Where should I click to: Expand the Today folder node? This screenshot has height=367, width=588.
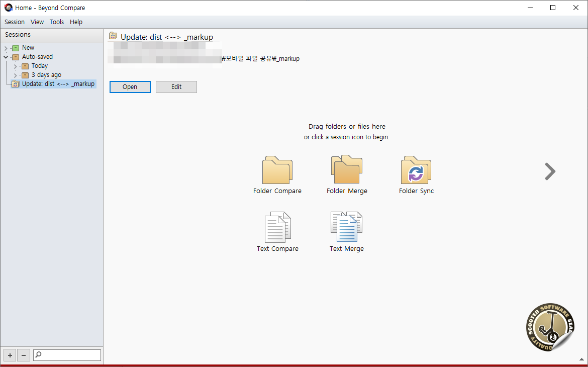click(16, 66)
